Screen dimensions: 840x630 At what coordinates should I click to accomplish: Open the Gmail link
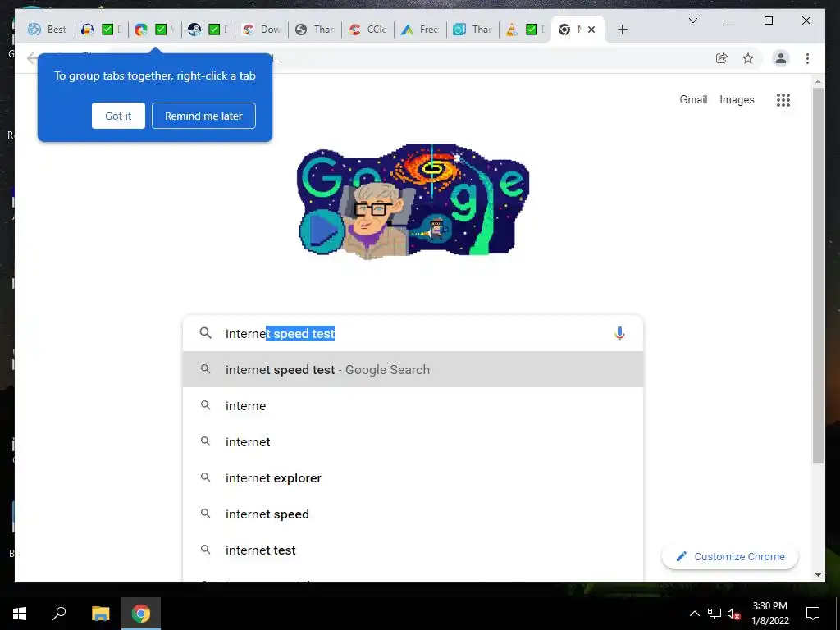[x=693, y=99]
